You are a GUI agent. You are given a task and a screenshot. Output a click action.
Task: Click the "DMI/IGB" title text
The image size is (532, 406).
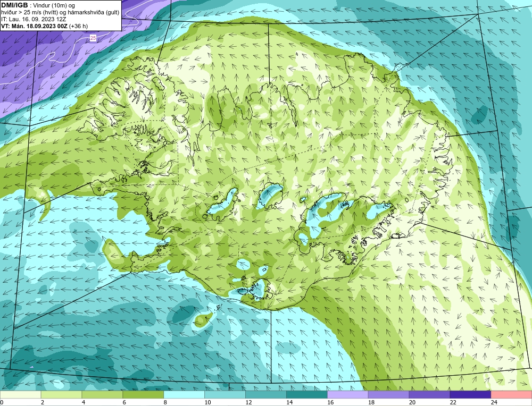(14, 5)
